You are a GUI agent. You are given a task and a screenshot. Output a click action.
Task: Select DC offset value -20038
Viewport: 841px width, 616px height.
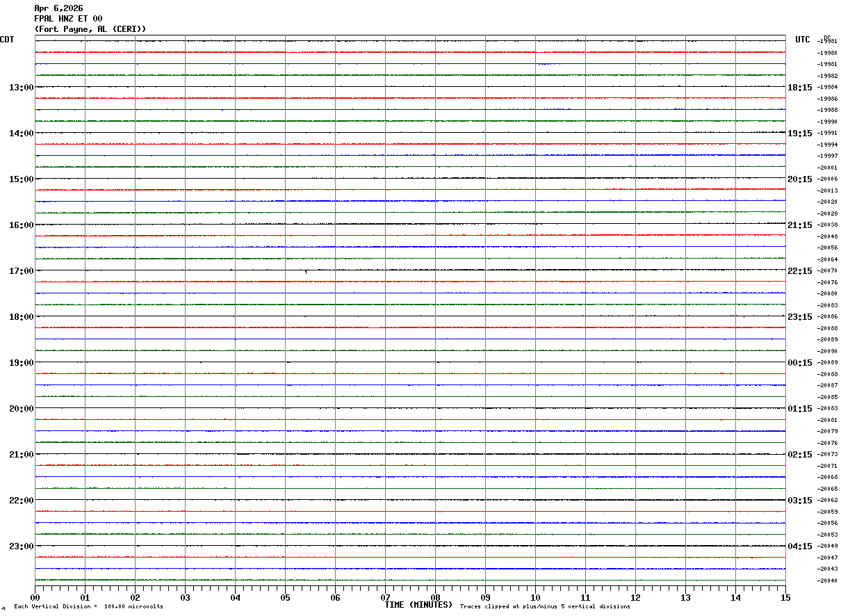(x=828, y=225)
